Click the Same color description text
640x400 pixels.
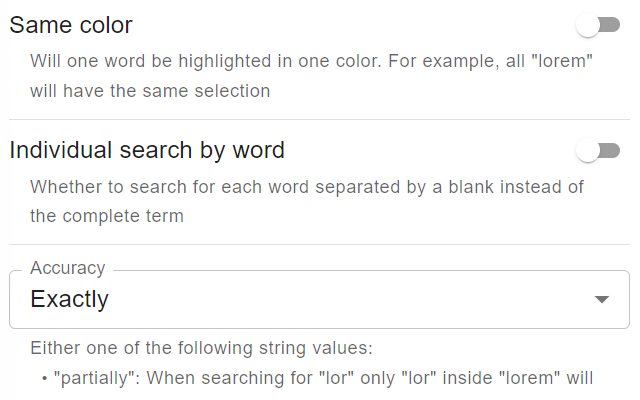(x=311, y=60)
